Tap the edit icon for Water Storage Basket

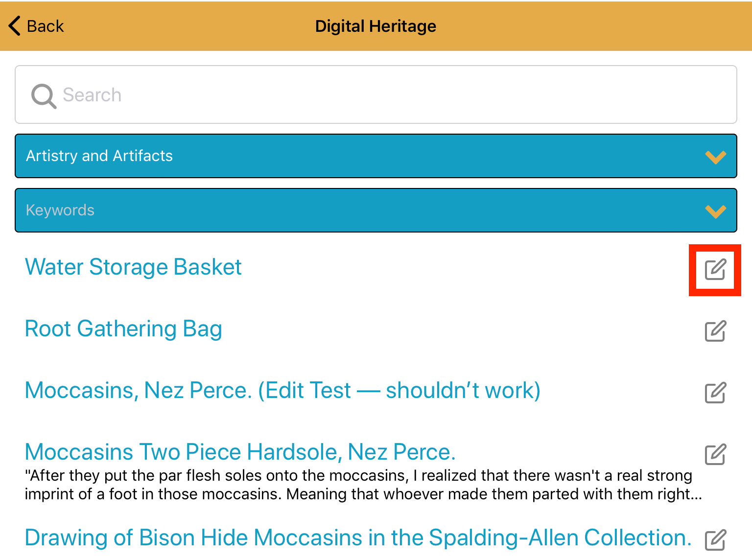pos(715,270)
